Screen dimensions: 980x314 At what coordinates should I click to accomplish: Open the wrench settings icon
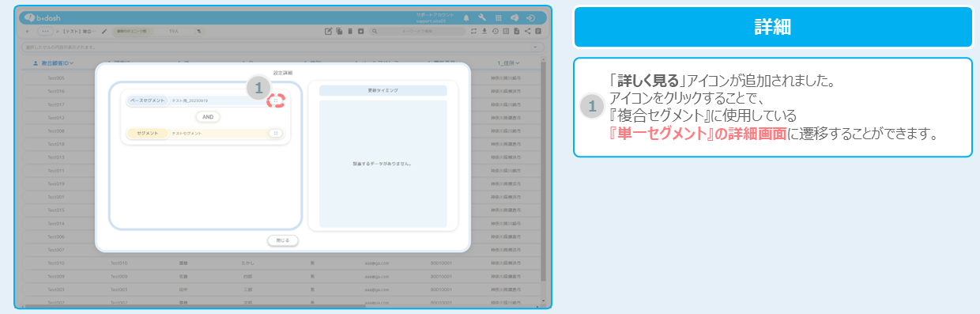point(482,17)
